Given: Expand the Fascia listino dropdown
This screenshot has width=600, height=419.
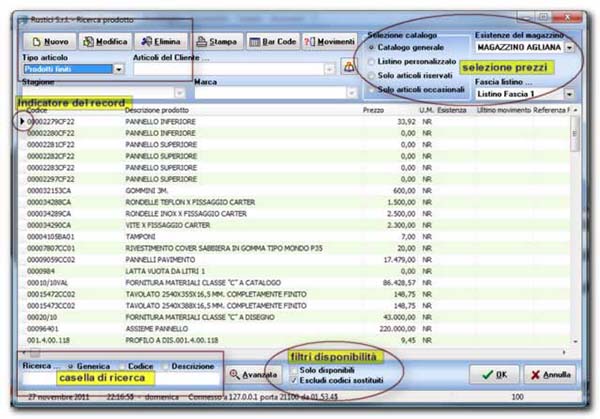Looking at the screenshot, I should click(569, 93).
